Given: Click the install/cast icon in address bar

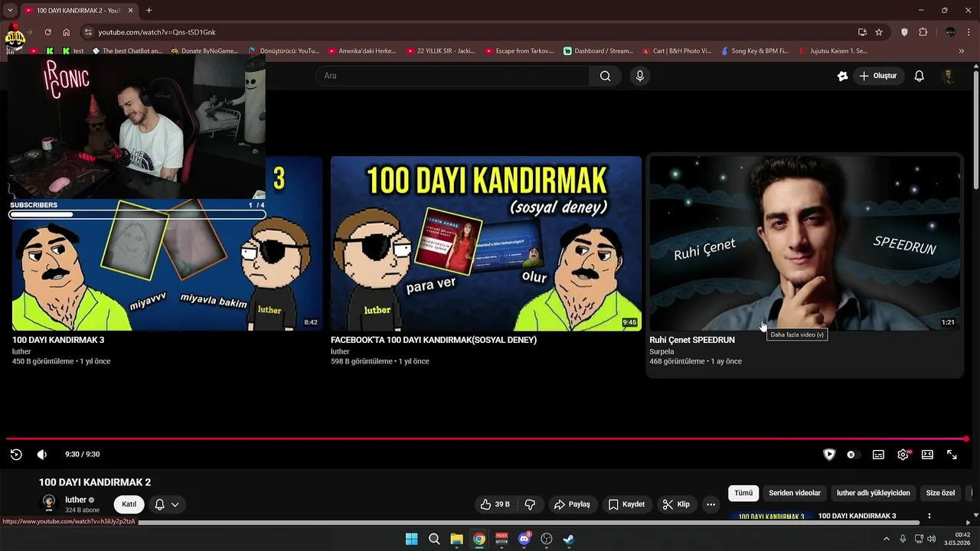Looking at the screenshot, I should pyautogui.click(x=862, y=32).
